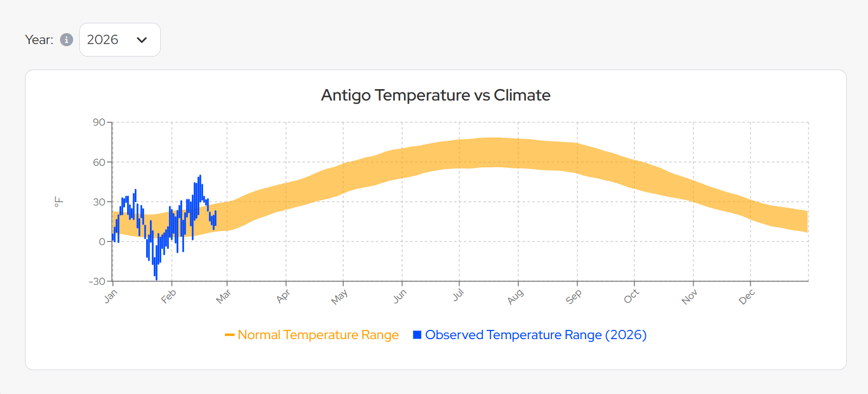Click the orange normal band near Aug
The width and height of the screenshot is (868, 394).
[518, 153]
